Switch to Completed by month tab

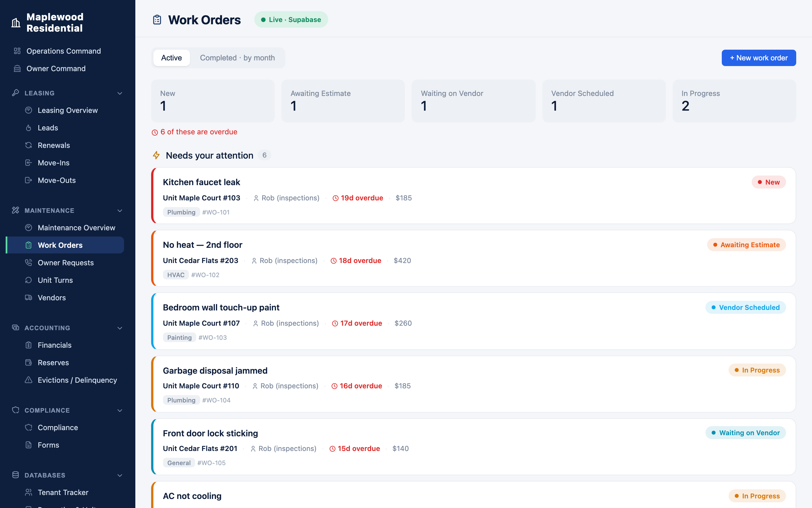(x=237, y=58)
